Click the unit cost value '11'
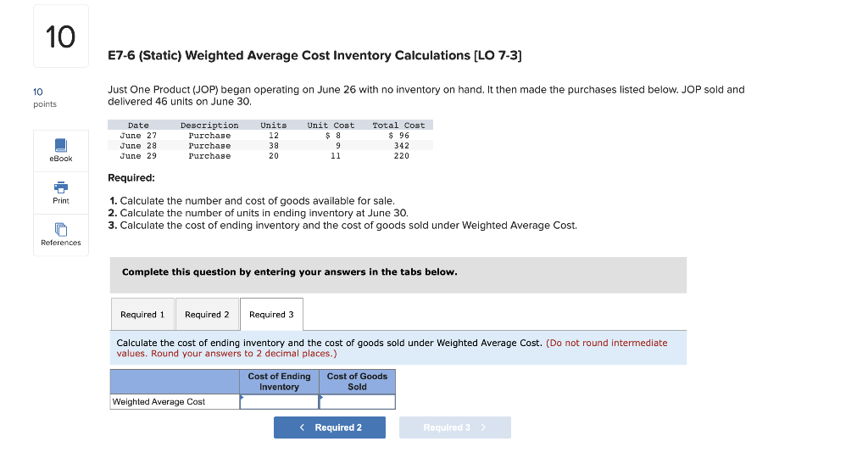The height and width of the screenshot is (475, 868). [336, 156]
